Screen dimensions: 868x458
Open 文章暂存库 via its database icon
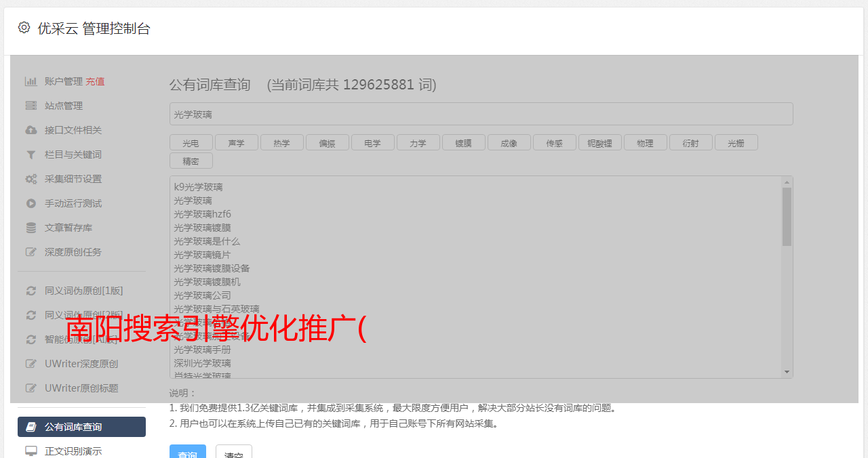click(x=31, y=228)
